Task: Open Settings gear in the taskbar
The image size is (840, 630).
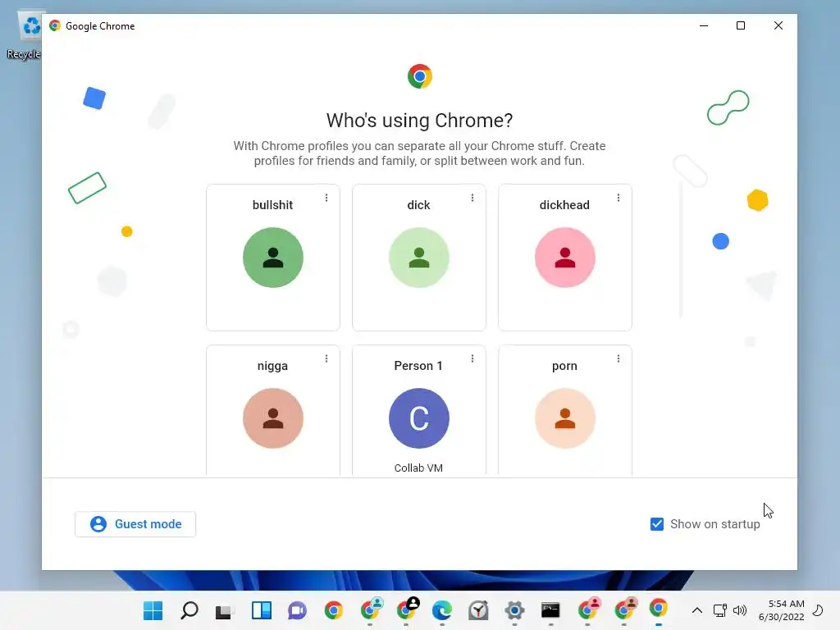Action: click(x=514, y=610)
